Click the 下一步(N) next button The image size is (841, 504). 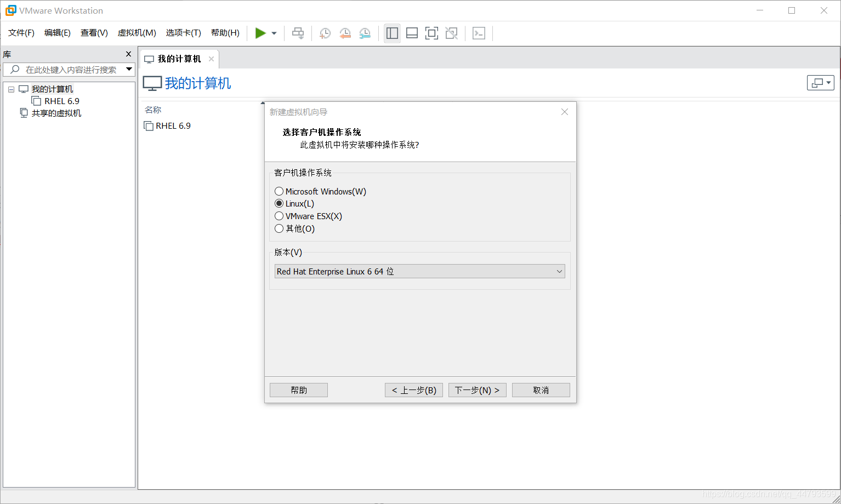click(x=478, y=390)
